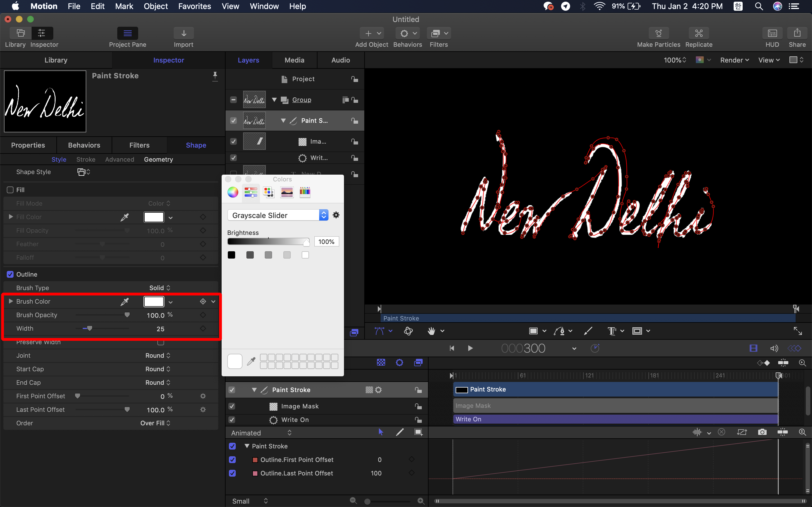Open the Geometry pane

(158, 160)
